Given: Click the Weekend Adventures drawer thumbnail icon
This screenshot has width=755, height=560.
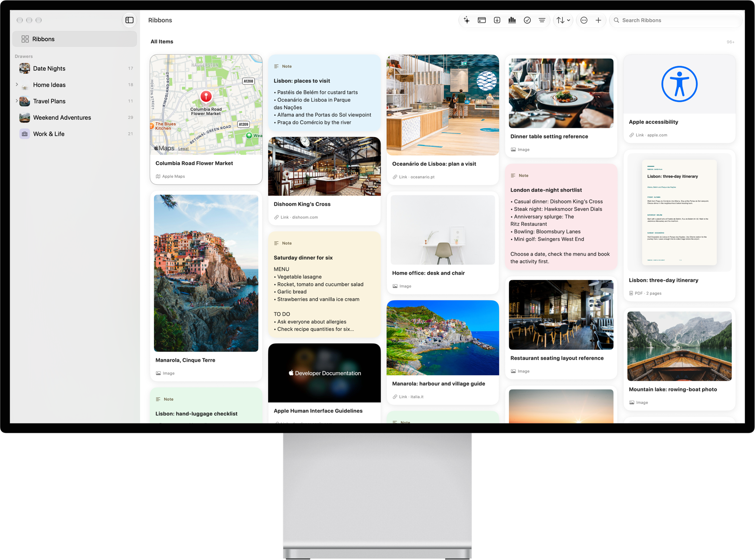Looking at the screenshot, I should point(24,117).
